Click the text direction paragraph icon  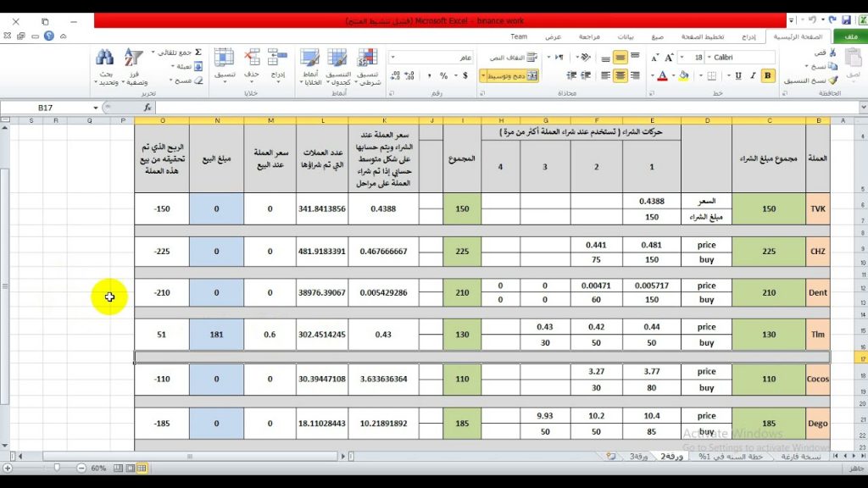pyautogui.click(x=559, y=58)
